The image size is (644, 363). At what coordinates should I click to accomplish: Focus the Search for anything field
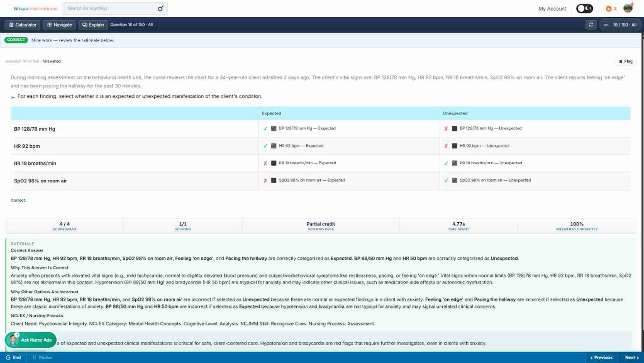[115, 8]
